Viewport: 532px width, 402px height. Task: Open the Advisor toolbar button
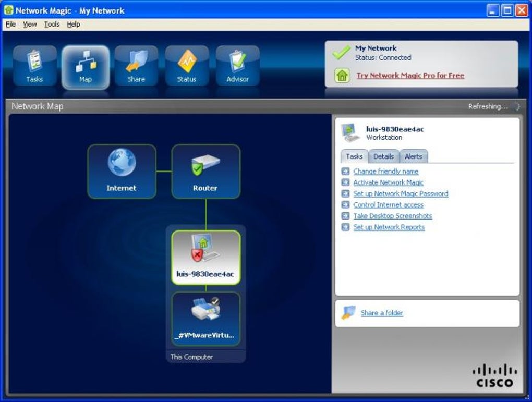pyautogui.click(x=237, y=66)
